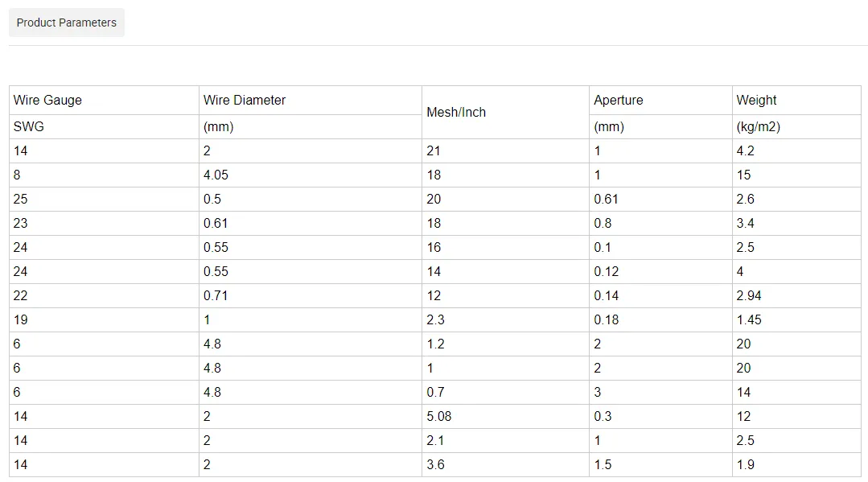Click the 4.2 weight cell

tap(746, 150)
